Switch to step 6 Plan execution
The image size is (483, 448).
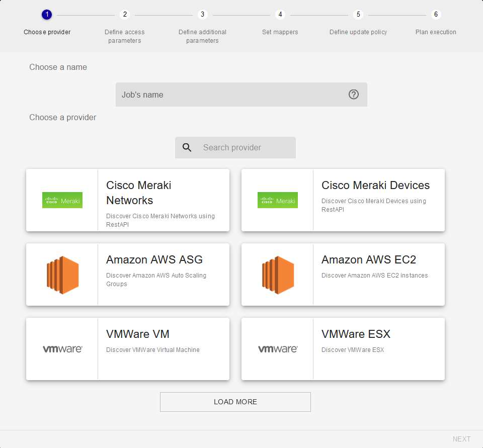(x=436, y=15)
